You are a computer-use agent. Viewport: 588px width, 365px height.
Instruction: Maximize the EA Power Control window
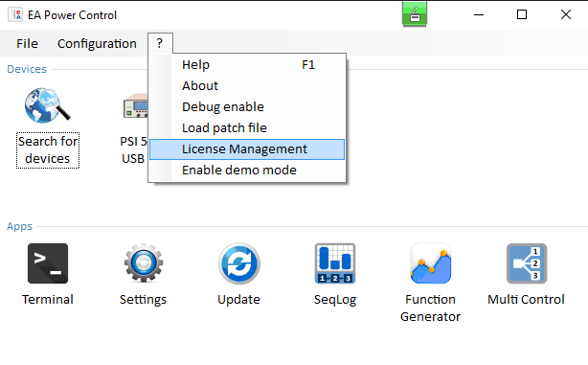(522, 14)
